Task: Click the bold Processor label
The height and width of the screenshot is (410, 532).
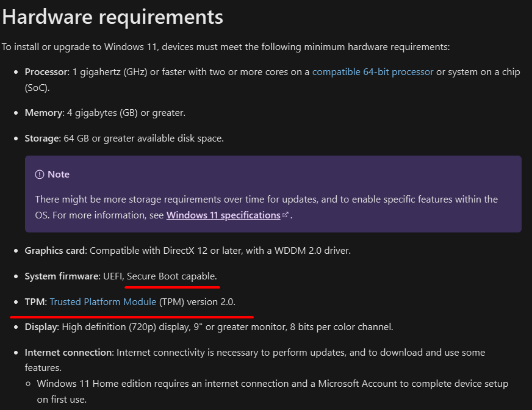Action: 47,72
